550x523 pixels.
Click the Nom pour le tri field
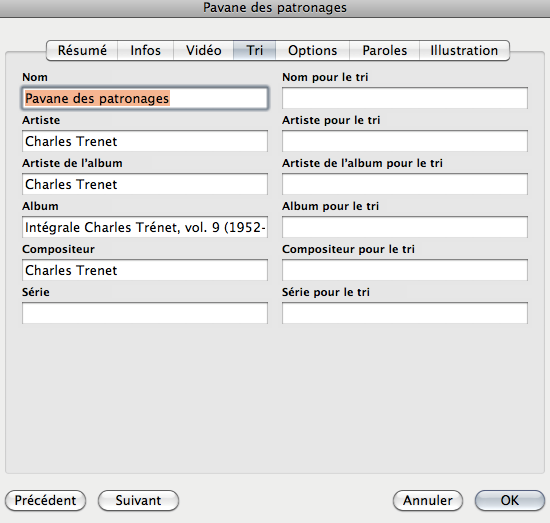405,98
